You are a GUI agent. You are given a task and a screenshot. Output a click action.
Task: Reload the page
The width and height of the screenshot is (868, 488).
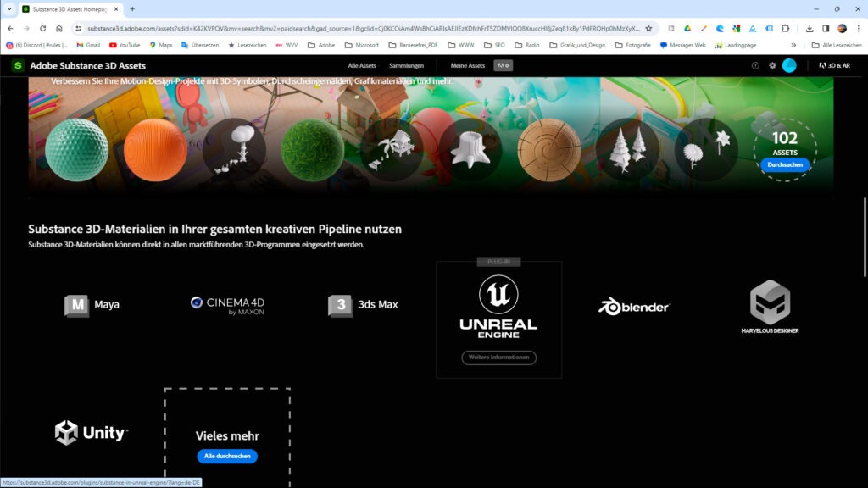click(42, 28)
